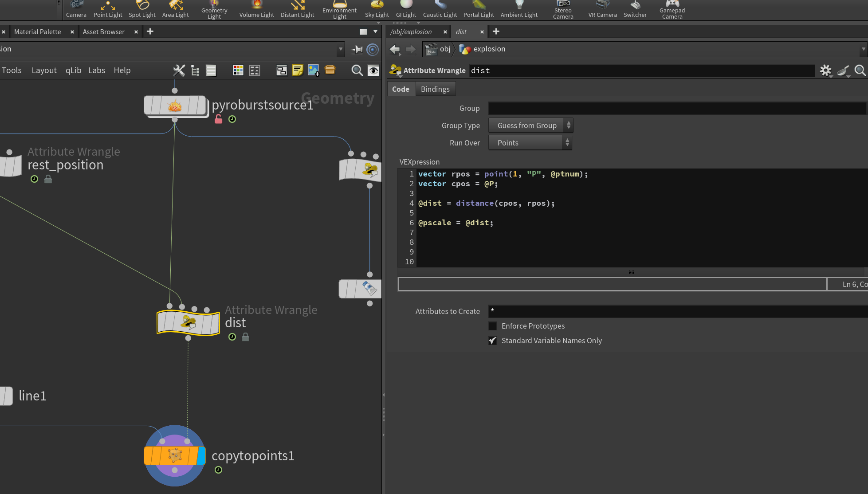Click the pin pane icon
Image resolution: width=868 pixels, height=494 pixels.
pyautogui.click(x=357, y=49)
